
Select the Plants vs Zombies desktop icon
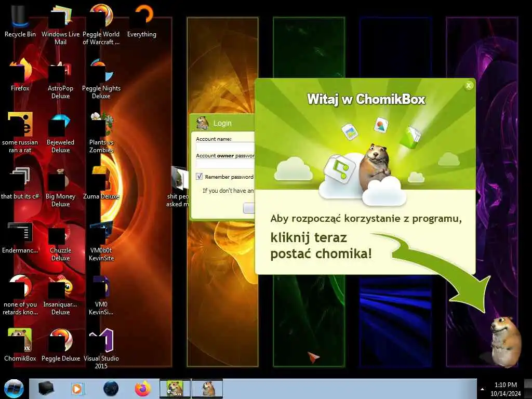pyautogui.click(x=101, y=132)
